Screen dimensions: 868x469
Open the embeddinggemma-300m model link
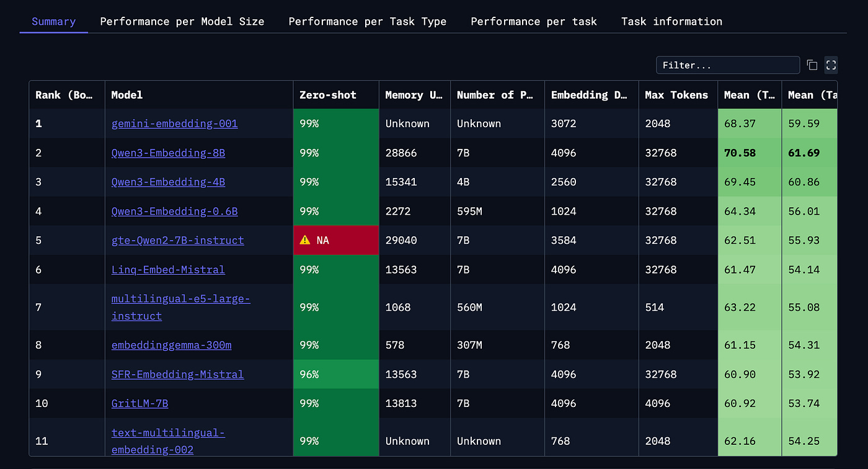point(172,345)
